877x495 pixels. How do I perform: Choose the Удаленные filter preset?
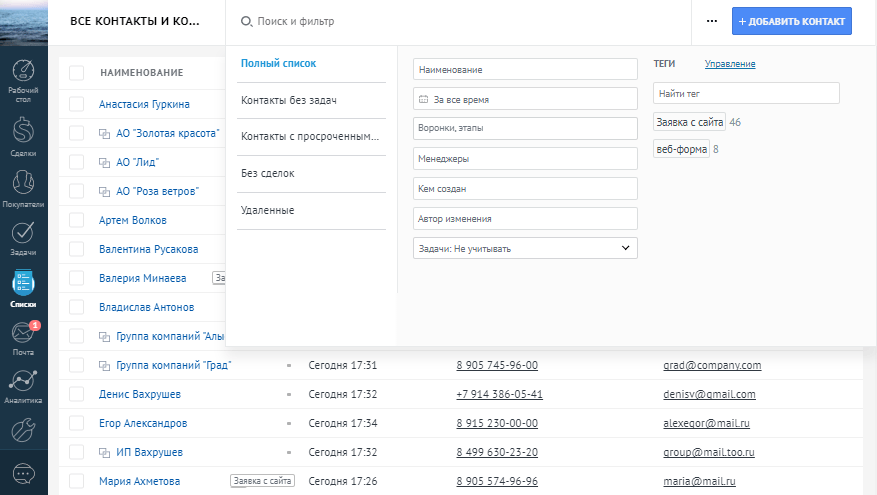coord(310,210)
